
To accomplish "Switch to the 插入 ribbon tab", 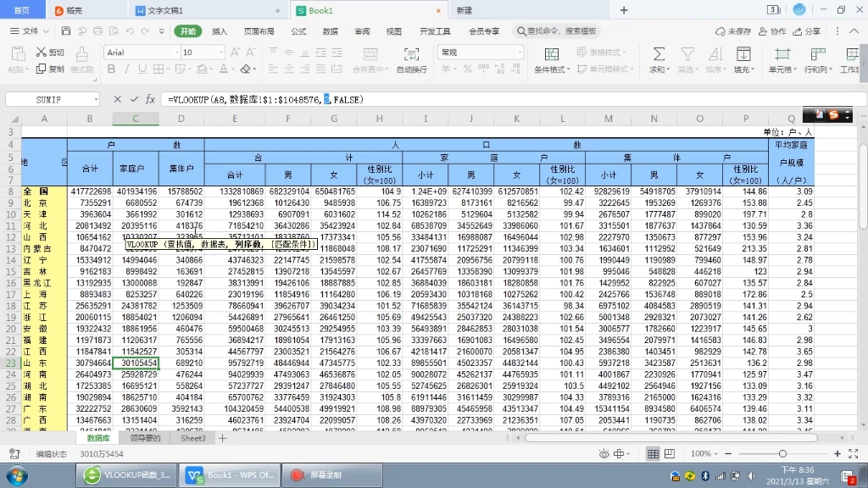I will [219, 30].
